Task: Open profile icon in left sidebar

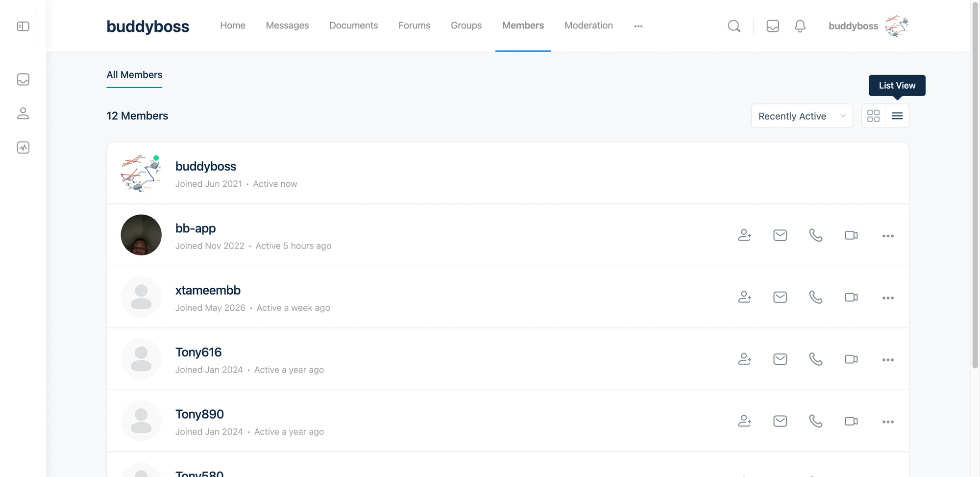Action: (x=23, y=113)
